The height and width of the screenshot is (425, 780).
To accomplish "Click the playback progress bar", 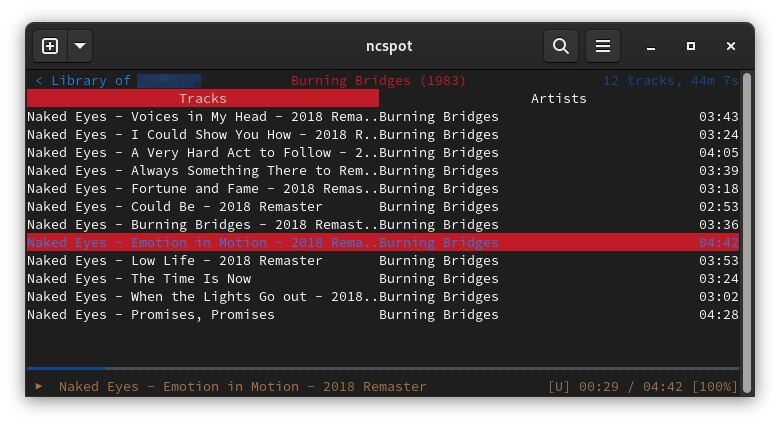I will 380,369.
